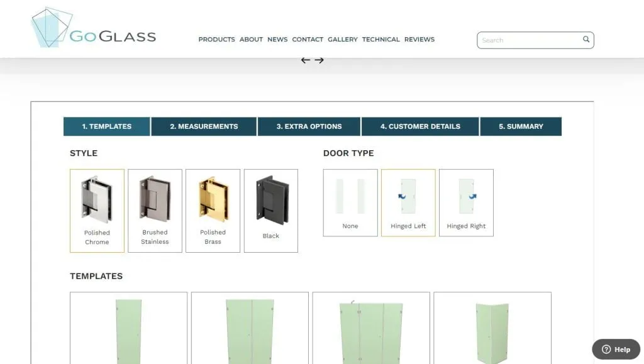Select the Brushed Stainless hinge style
Image resolution: width=644 pixels, height=364 pixels.
[x=155, y=211]
